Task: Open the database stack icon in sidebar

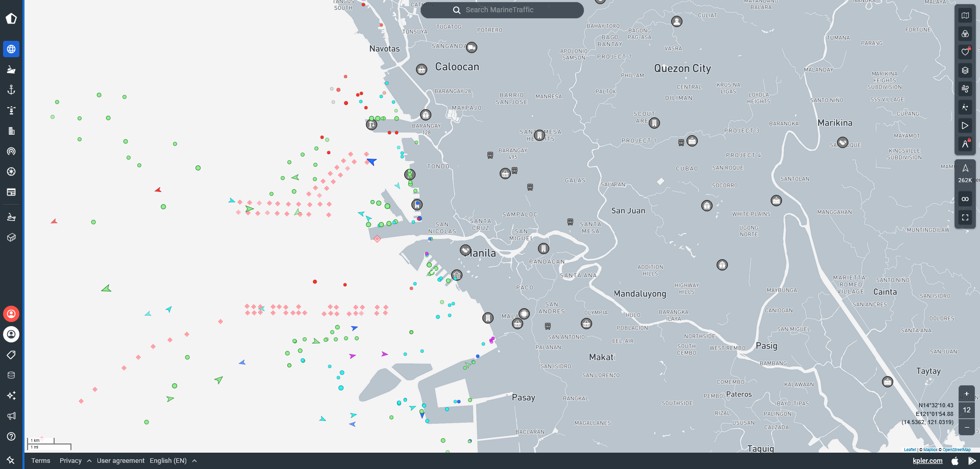Action: click(x=11, y=375)
